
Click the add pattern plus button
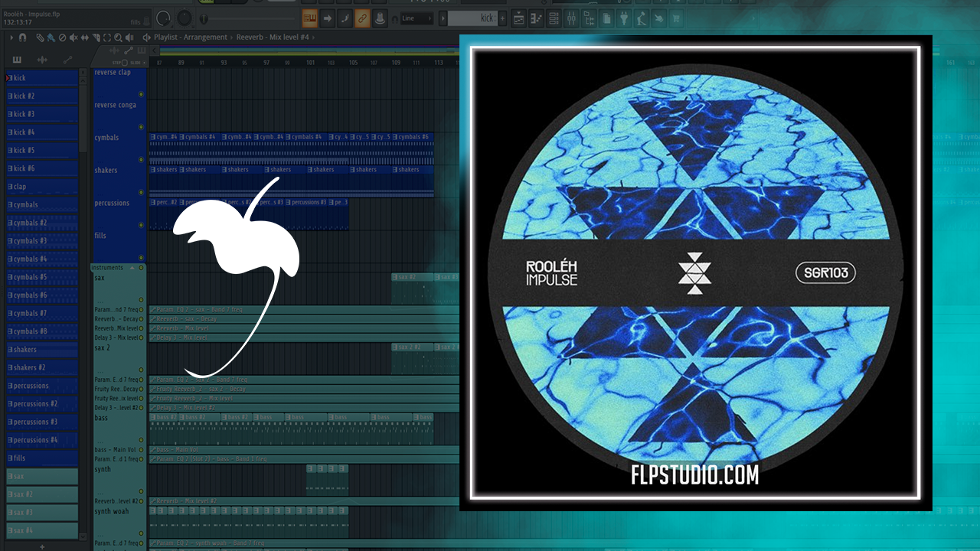(x=42, y=546)
